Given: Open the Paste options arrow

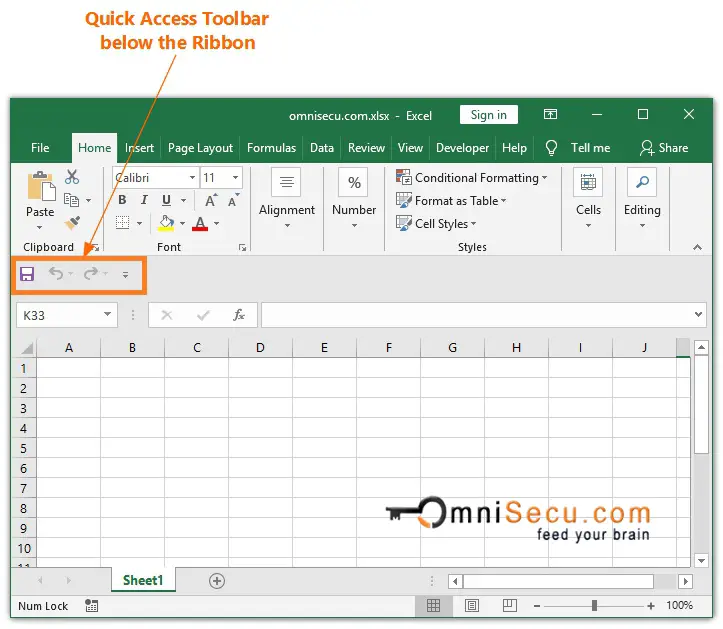Looking at the screenshot, I should pyautogui.click(x=40, y=227).
